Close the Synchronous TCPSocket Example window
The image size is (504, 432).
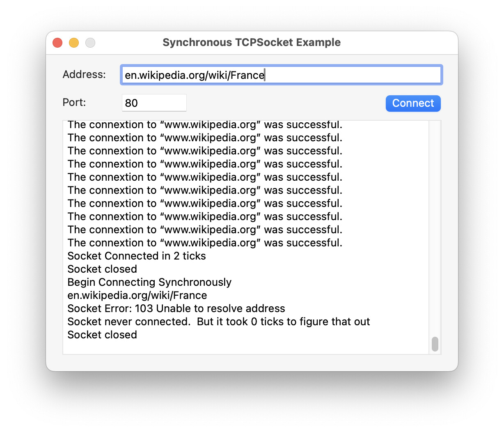[57, 43]
